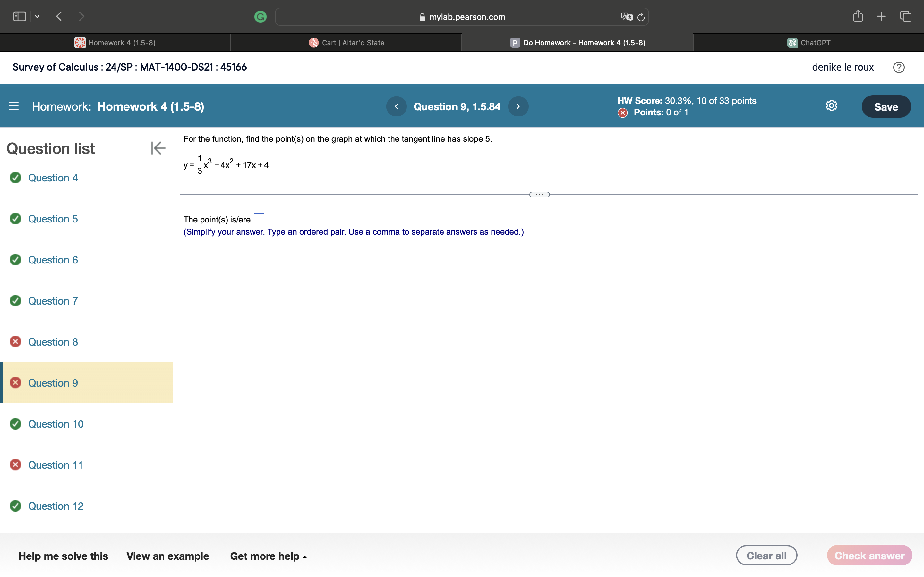
Task: Expand the ellipsis divider handle
Action: pos(539,195)
